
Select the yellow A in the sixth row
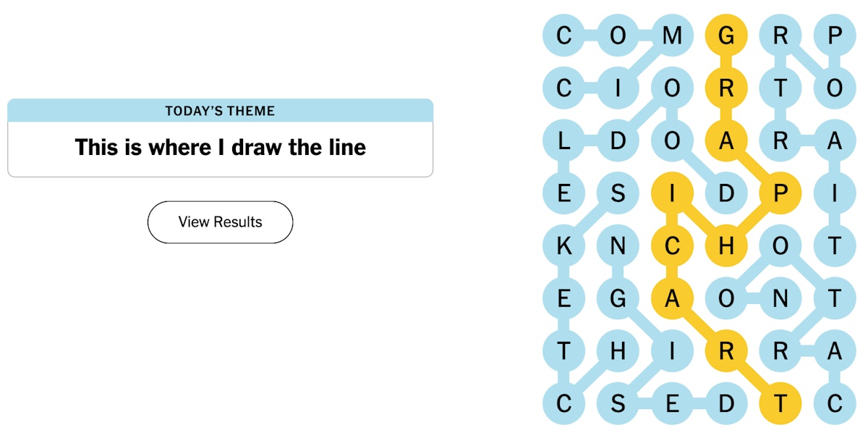coord(673,298)
